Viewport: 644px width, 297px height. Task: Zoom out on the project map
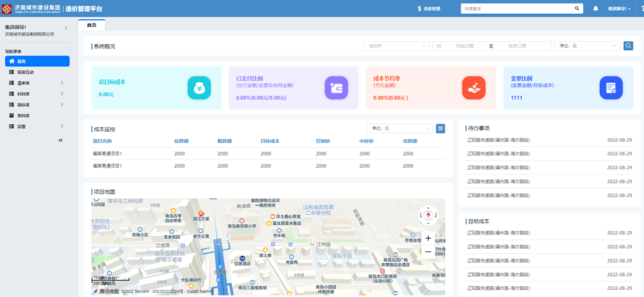click(x=428, y=252)
